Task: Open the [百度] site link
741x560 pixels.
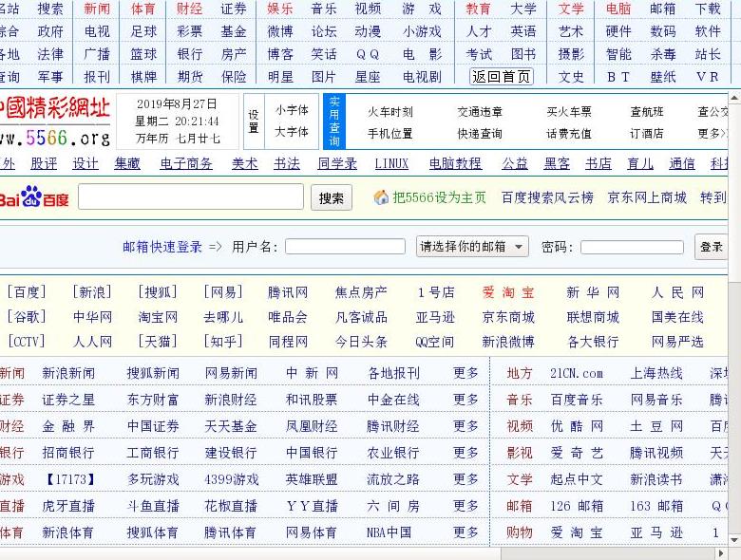Action: (27, 292)
